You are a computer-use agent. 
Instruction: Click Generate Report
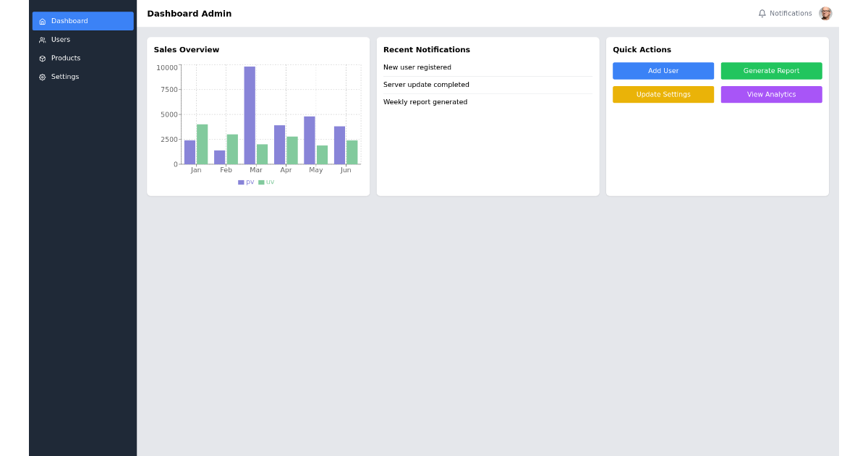[771, 70]
